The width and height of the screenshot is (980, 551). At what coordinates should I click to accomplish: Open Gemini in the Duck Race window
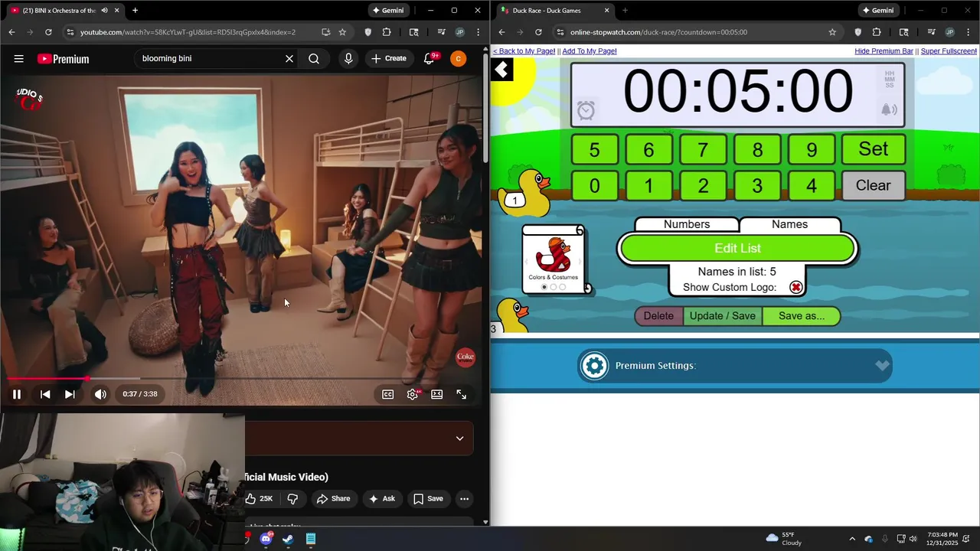[x=878, y=11]
